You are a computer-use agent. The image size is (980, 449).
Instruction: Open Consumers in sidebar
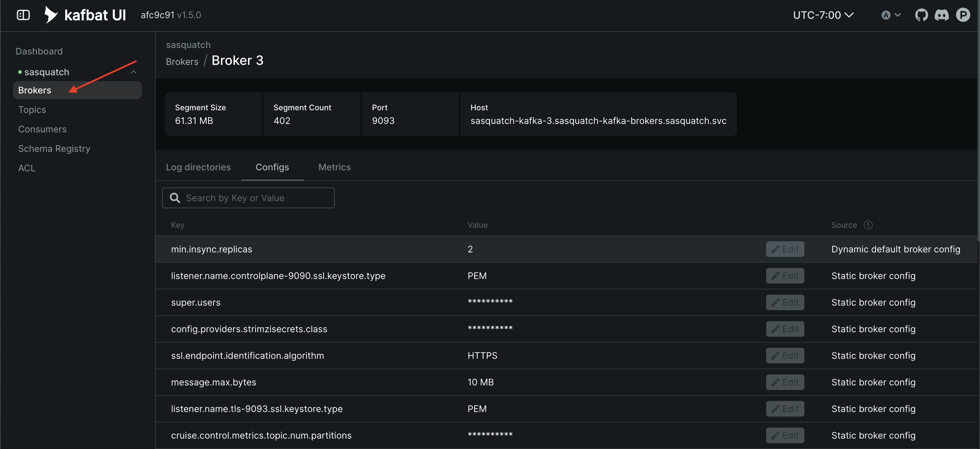[x=42, y=129]
